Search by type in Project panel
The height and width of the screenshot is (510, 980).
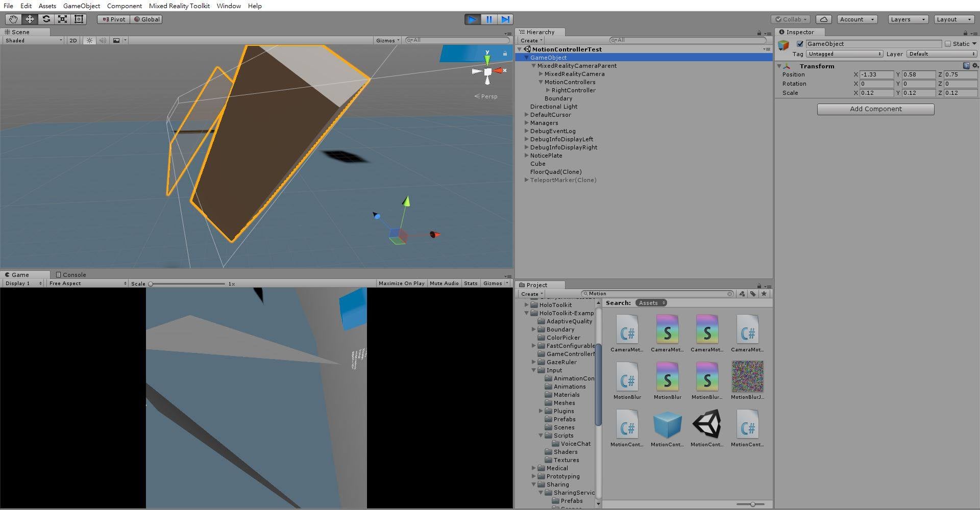[x=742, y=294]
